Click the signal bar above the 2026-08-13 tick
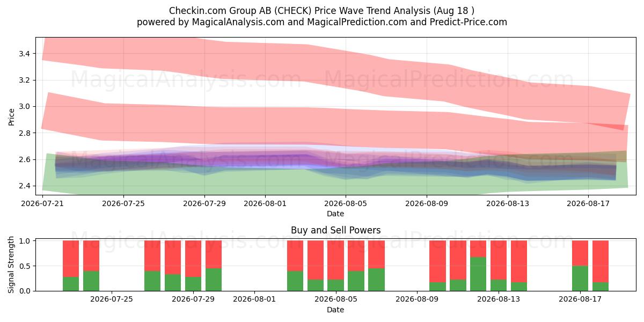 point(499,266)
